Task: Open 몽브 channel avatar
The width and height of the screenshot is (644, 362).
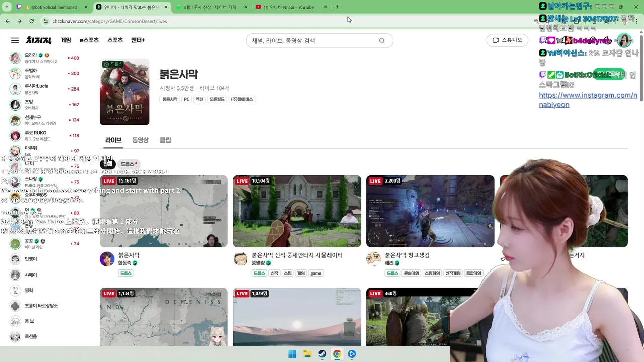Action: (16, 321)
